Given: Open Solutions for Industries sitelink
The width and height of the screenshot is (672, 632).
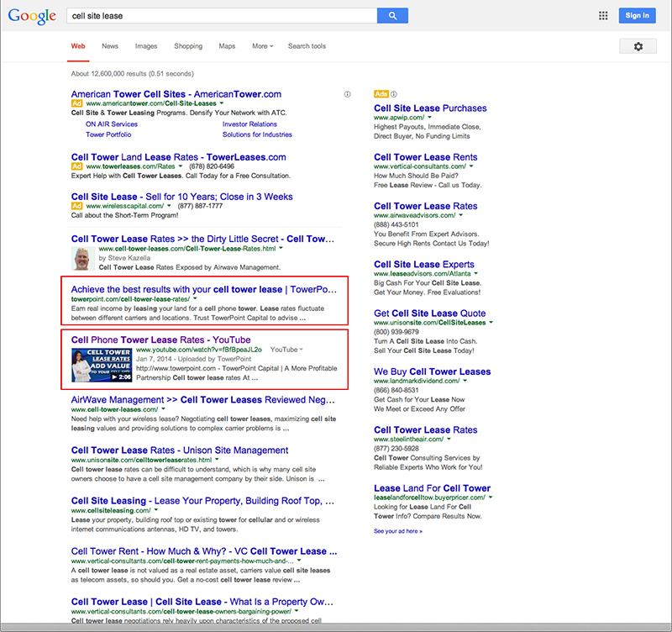Looking at the screenshot, I should click(257, 134).
